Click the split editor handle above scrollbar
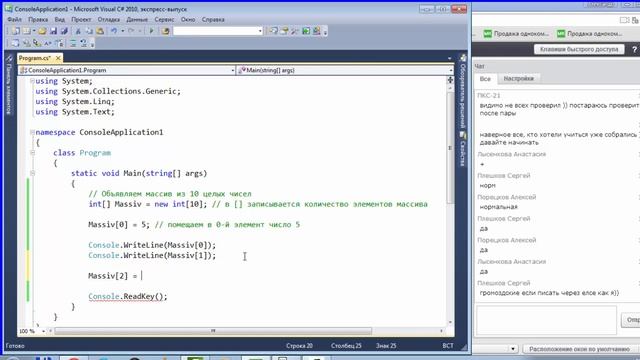 click(x=450, y=80)
